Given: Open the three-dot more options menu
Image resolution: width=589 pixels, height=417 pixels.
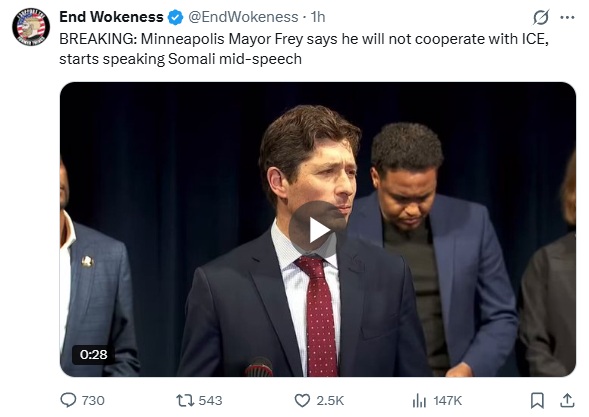Looking at the screenshot, I should click(567, 17).
